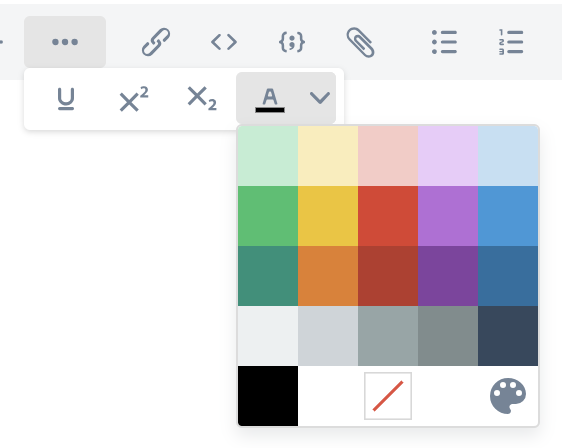The image size is (562, 448).
Task: Click the text color dropdown chevron
Action: point(320,97)
